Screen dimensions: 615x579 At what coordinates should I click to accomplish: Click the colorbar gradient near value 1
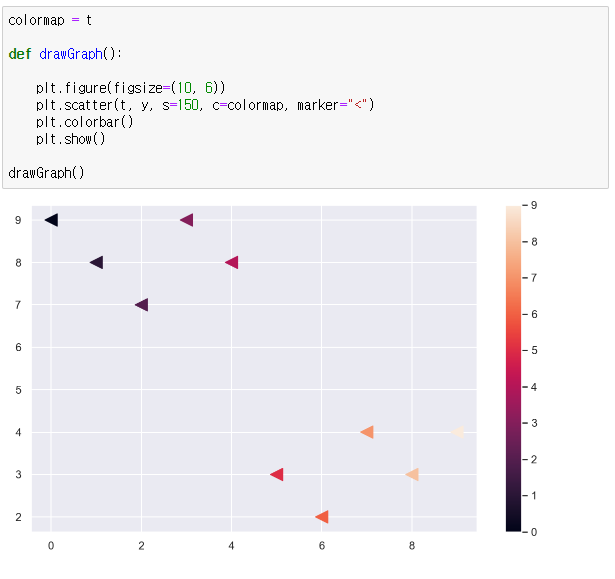click(x=513, y=495)
